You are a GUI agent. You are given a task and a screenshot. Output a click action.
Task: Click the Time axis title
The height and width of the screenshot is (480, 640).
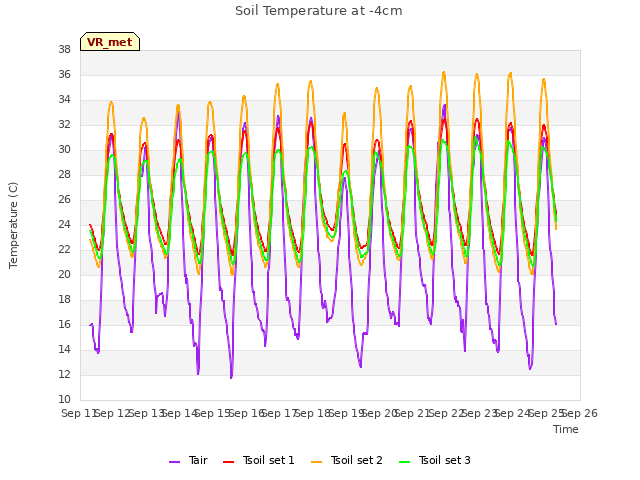(566, 429)
